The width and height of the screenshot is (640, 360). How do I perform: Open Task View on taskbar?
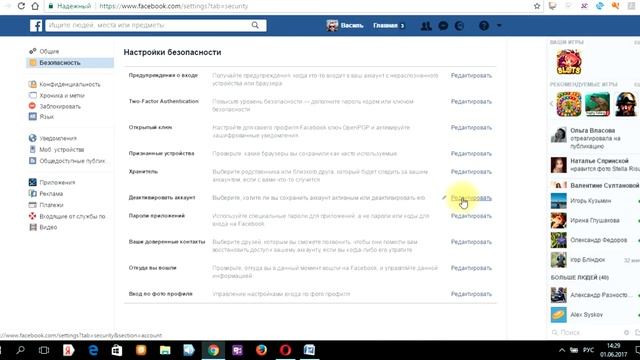44,350
